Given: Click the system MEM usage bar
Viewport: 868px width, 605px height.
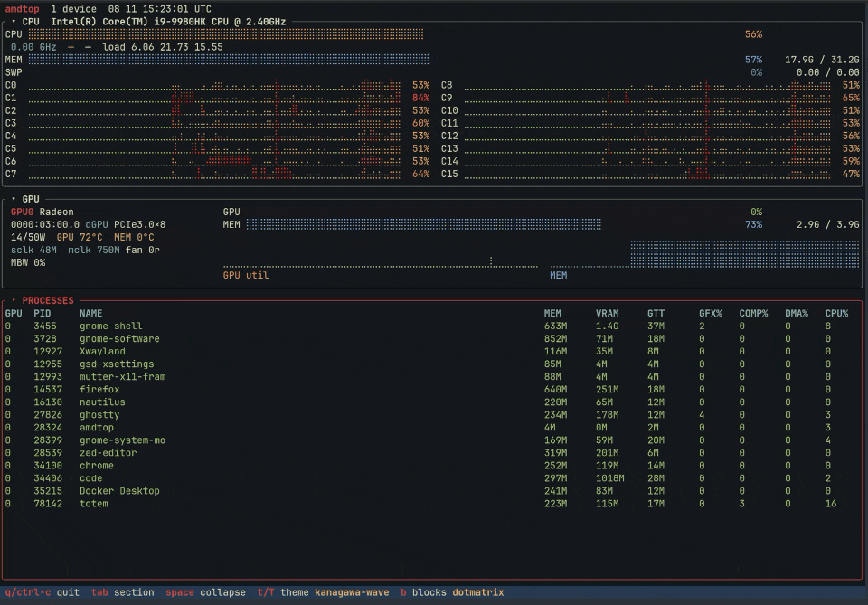Looking at the screenshot, I should (229, 59).
